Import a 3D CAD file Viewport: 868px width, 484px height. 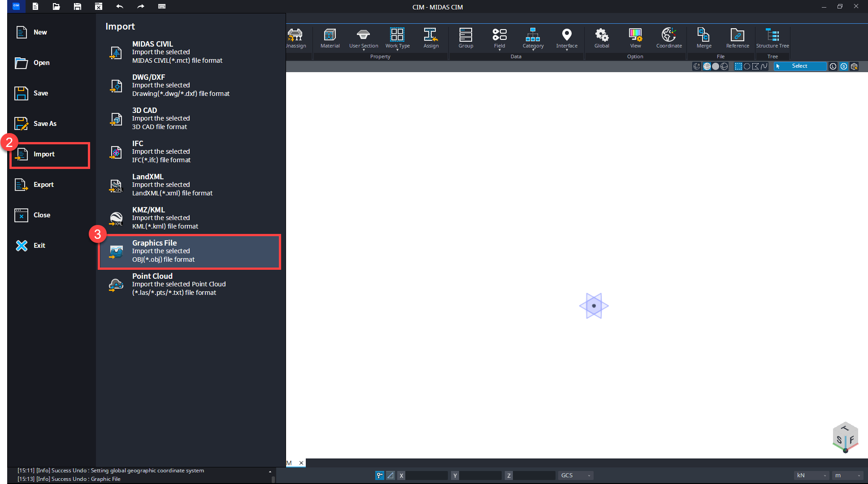(x=190, y=118)
